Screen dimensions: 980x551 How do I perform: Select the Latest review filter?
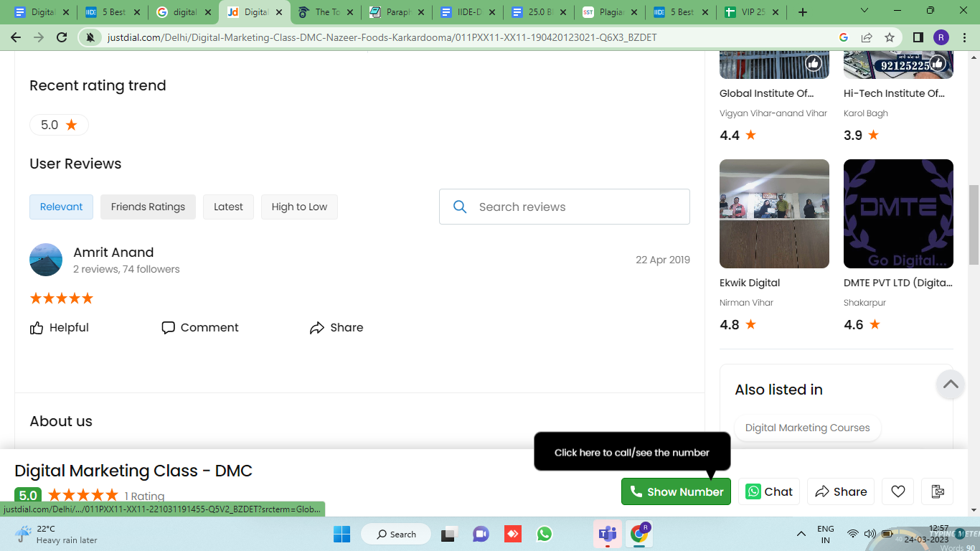228,207
